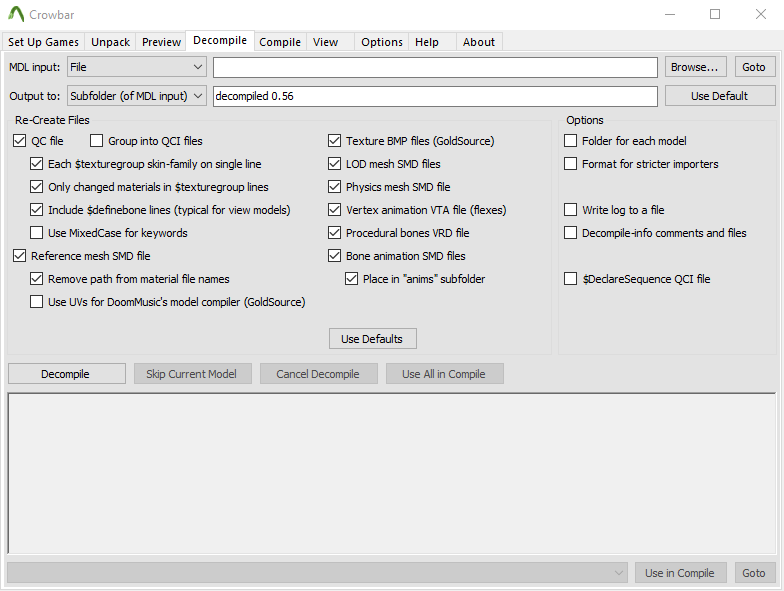
Task: Click the Crowbar app icon in title bar
Action: coord(16,14)
